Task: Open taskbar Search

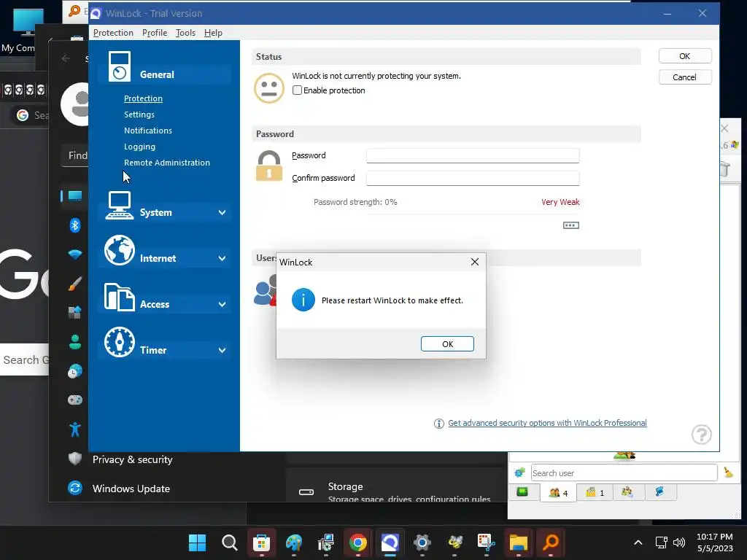Action: point(229,542)
